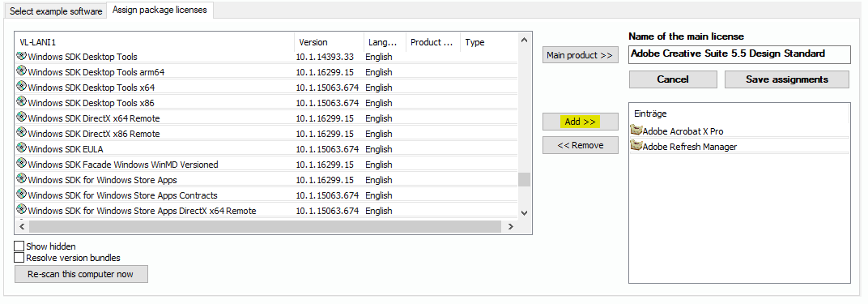Select Windows SDK Desktop Tools arm64 row

tap(266, 72)
